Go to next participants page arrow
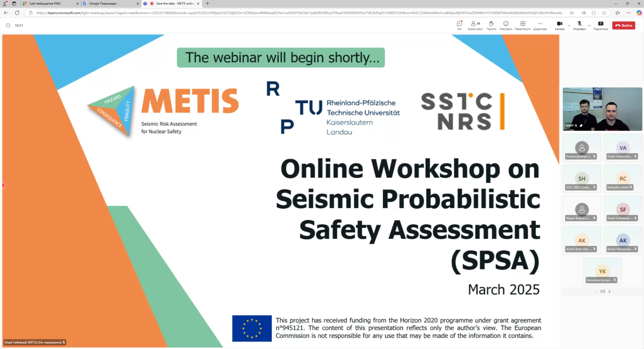Image resolution: width=644 pixels, height=349 pixels. (609, 292)
